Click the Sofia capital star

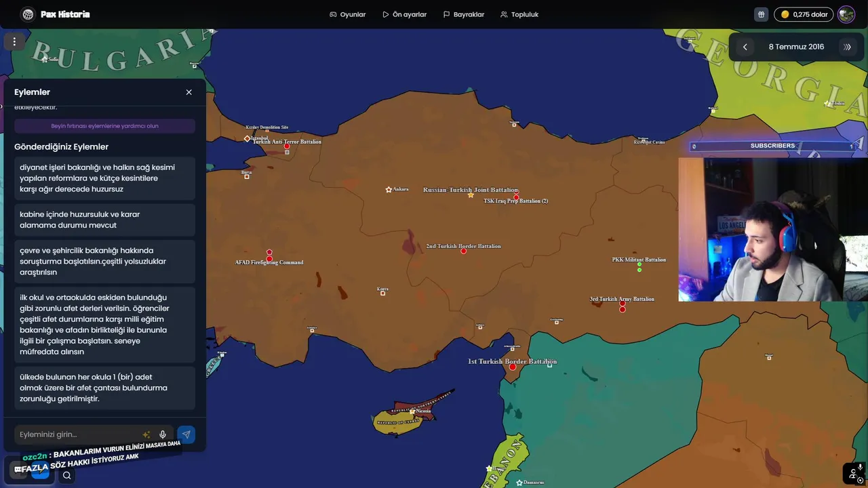[45, 60]
